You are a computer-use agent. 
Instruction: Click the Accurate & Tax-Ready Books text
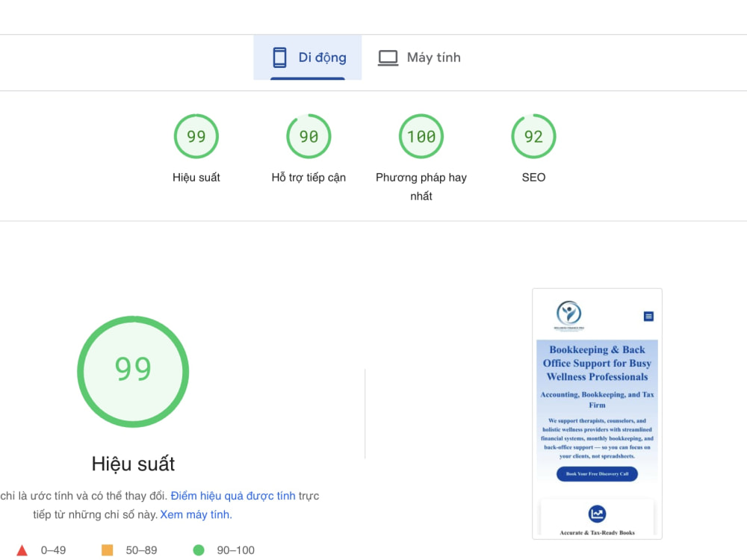[x=597, y=533]
